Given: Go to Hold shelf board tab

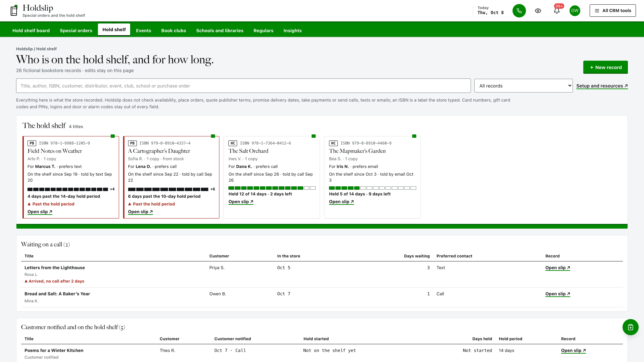Looking at the screenshot, I should click(x=31, y=31).
